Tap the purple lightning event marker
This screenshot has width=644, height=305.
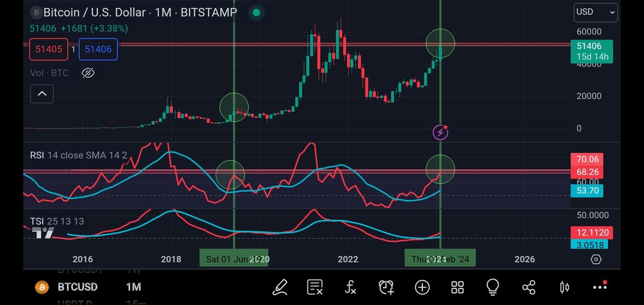[440, 132]
